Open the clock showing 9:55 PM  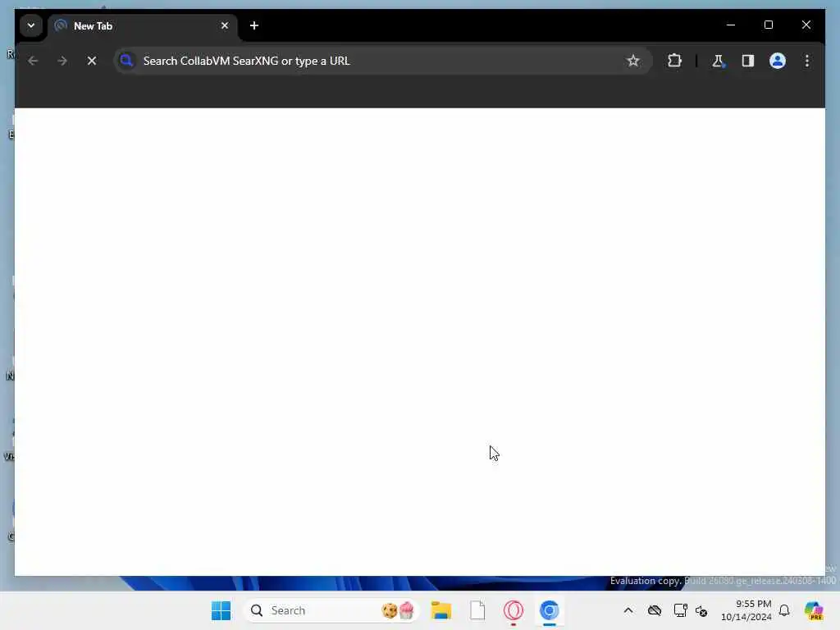(746, 610)
